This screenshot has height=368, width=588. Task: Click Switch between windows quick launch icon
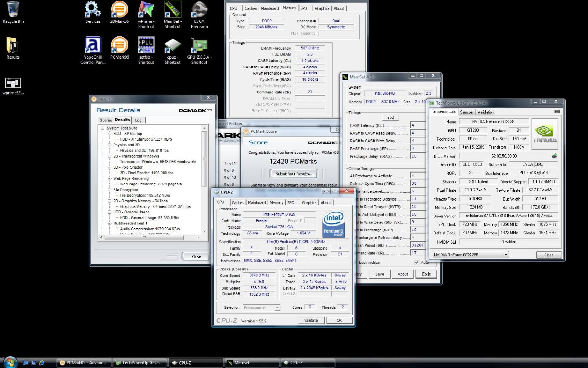(x=33, y=362)
